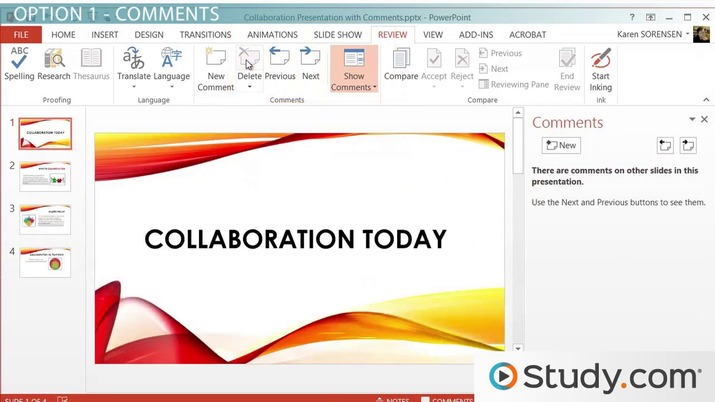Click the New Comment ribbon icon
This screenshot has height=402, width=715.
(216, 68)
